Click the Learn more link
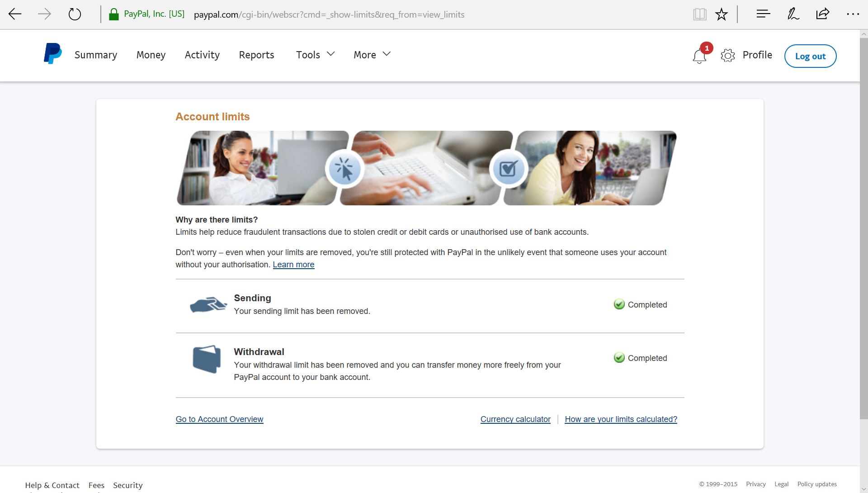Screen dimensions: 868x493 point(293,265)
